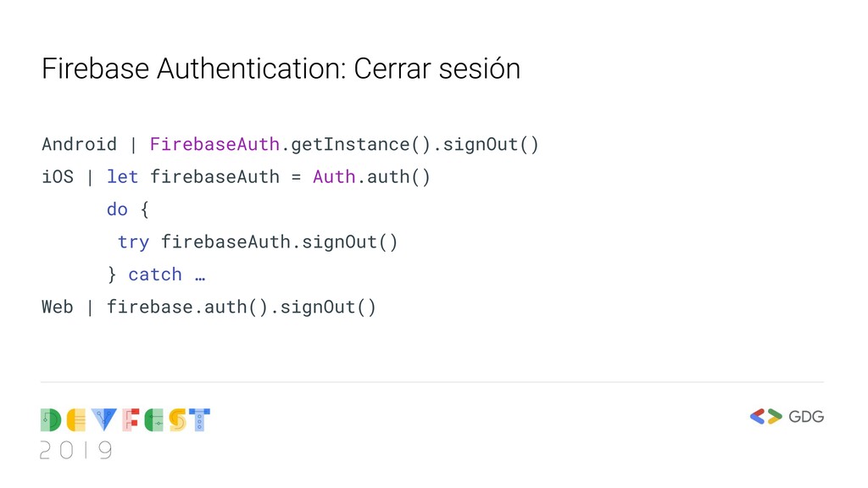The image size is (868, 488).
Task: Click the yellow S letter in DevFest logo
Action: pyautogui.click(x=176, y=420)
